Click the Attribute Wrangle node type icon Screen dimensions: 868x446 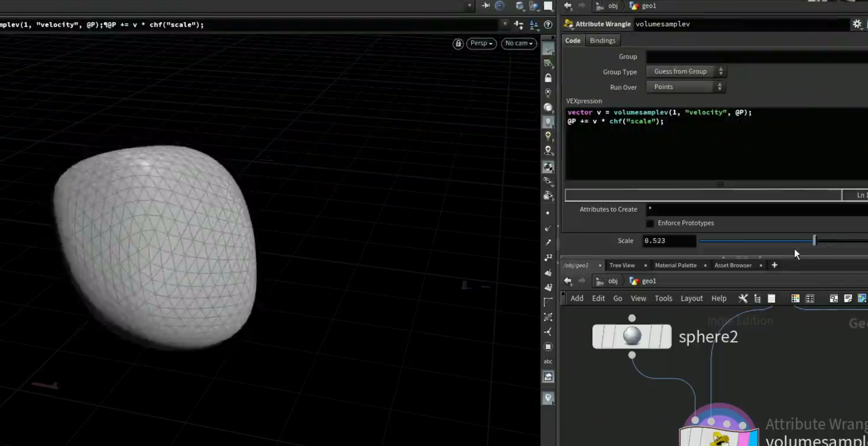click(x=569, y=24)
